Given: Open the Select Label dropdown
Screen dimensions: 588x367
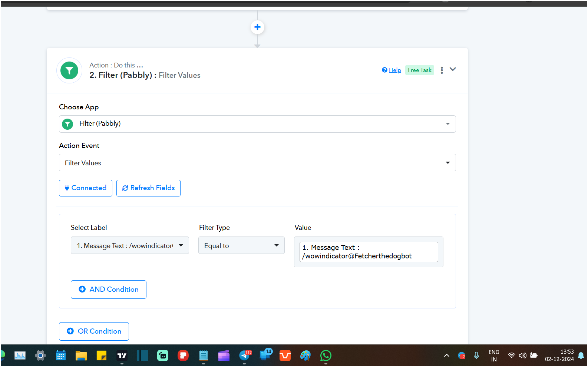Looking at the screenshot, I should coord(130,245).
